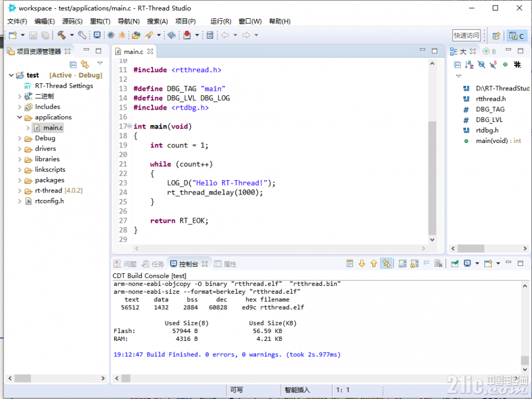The image size is (532, 399).
Task: Build the project with hammer icon
Action: click(x=62, y=35)
